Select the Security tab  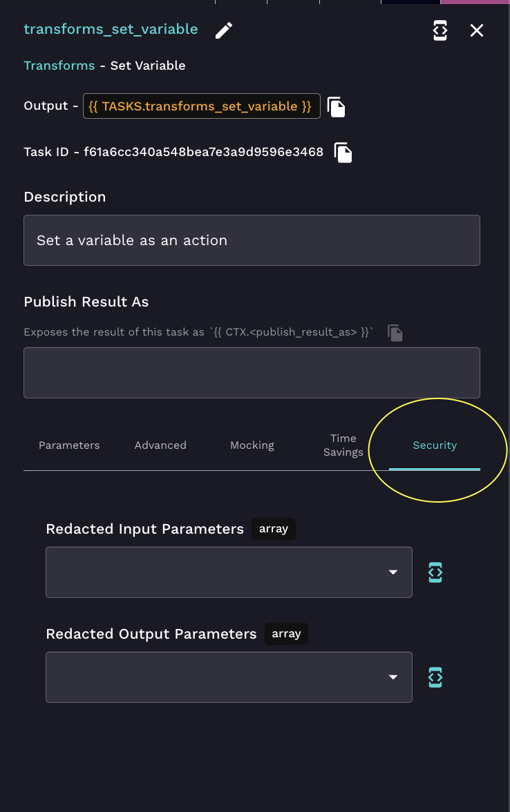pyautogui.click(x=435, y=445)
